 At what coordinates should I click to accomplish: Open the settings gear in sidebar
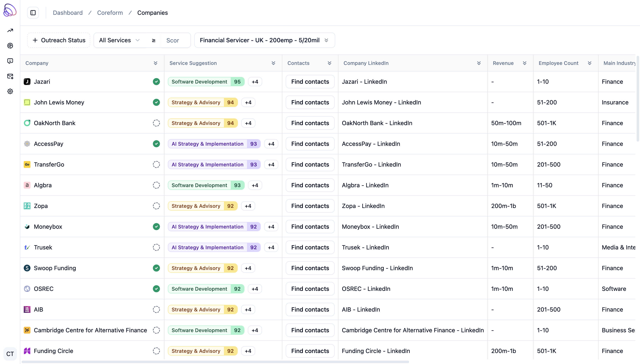(10, 92)
